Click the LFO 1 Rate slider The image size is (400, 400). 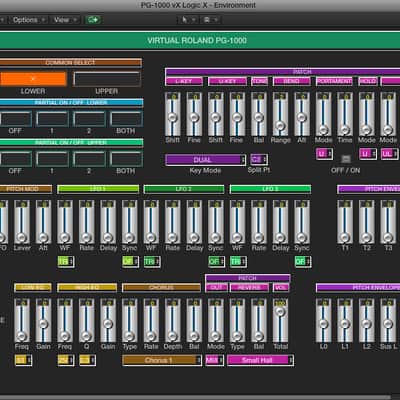coord(86,222)
